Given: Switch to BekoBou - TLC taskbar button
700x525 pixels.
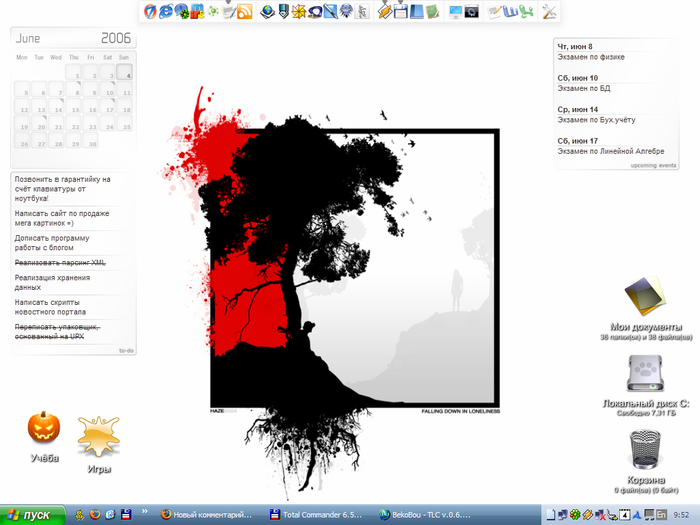Looking at the screenshot, I should pos(425,515).
